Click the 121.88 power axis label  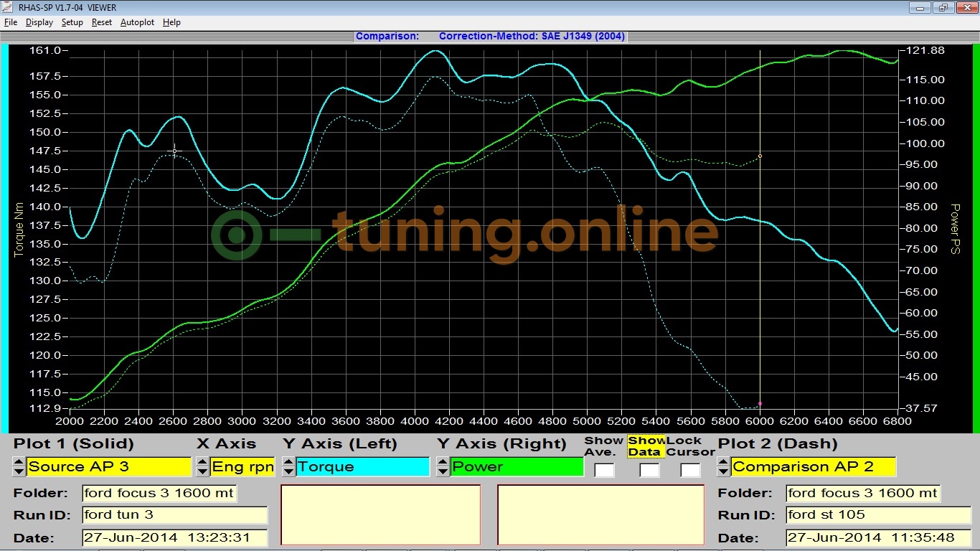pyautogui.click(x=925, y=50)
